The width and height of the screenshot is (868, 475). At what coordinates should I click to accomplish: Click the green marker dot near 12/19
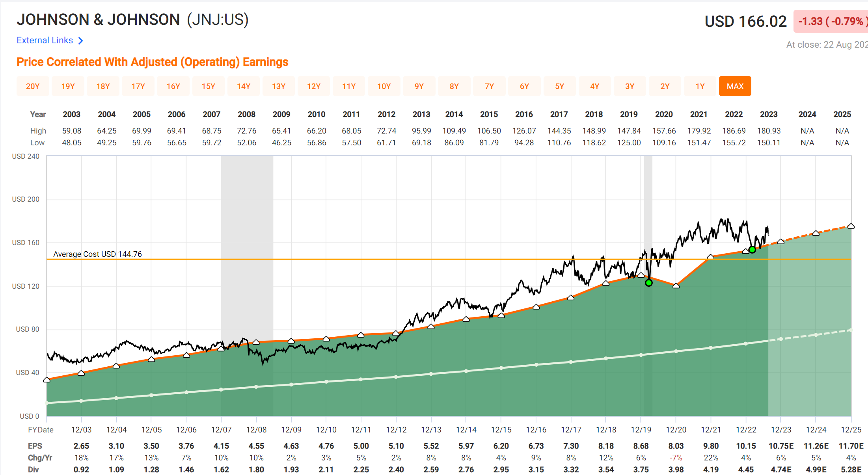649,283
